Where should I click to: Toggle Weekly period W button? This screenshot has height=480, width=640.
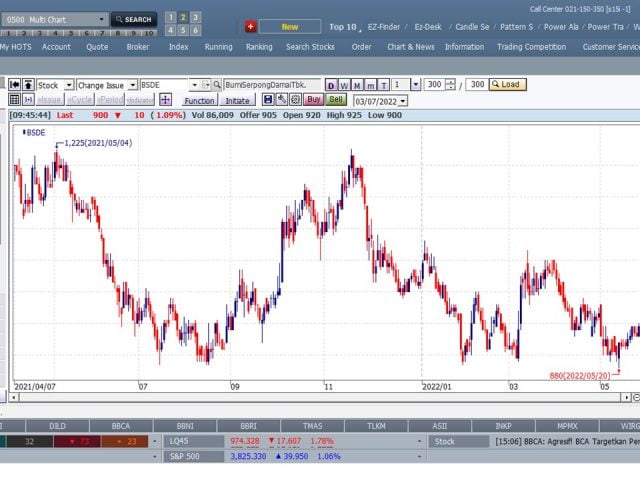(x=345, y=85)
